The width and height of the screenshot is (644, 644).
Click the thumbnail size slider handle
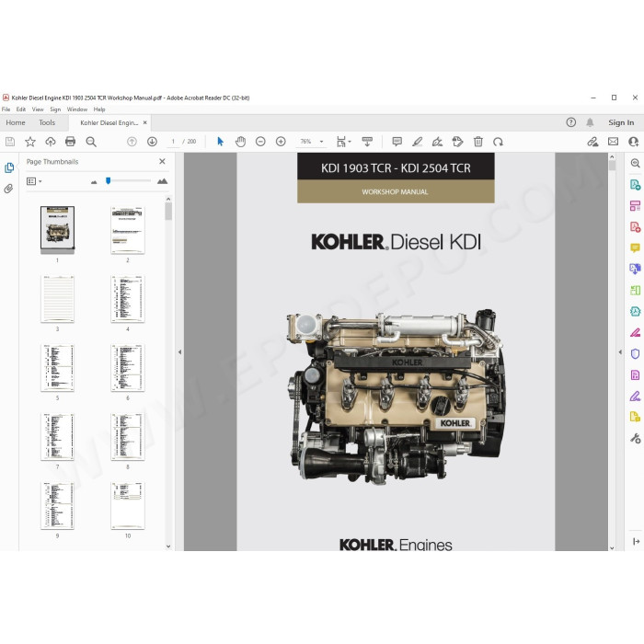pyautogui.click(x=108, y=180)
